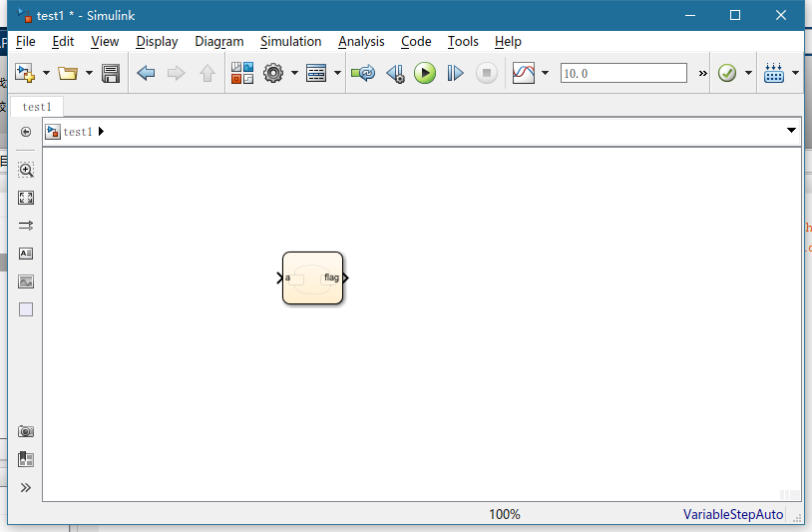Image resolution: width=812 pixels, height=532 pixels.
Task: Open the File menu
Action: 25,42
